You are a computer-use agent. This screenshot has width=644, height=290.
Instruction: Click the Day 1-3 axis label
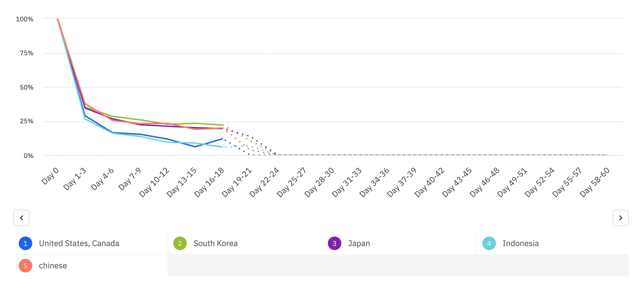click(75, 179)
